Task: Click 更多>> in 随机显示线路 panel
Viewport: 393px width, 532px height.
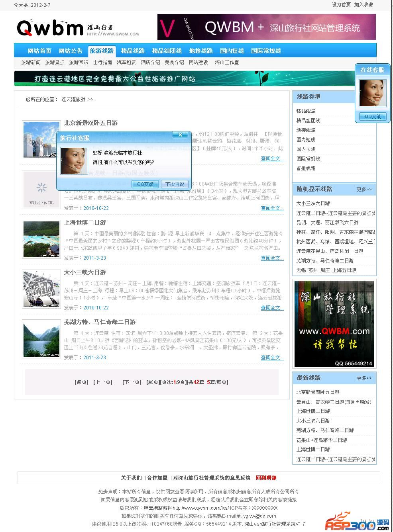Action: coord(364,190)
